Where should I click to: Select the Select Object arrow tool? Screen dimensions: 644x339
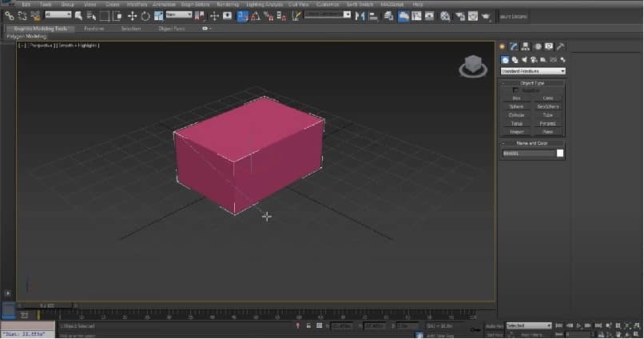(x=78, y=16)
